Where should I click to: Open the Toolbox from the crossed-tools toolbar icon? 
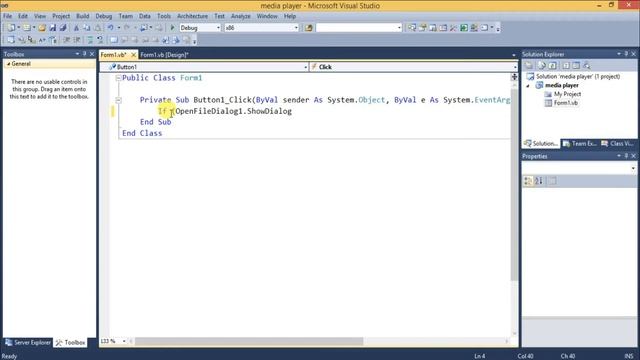pos(453,28)
